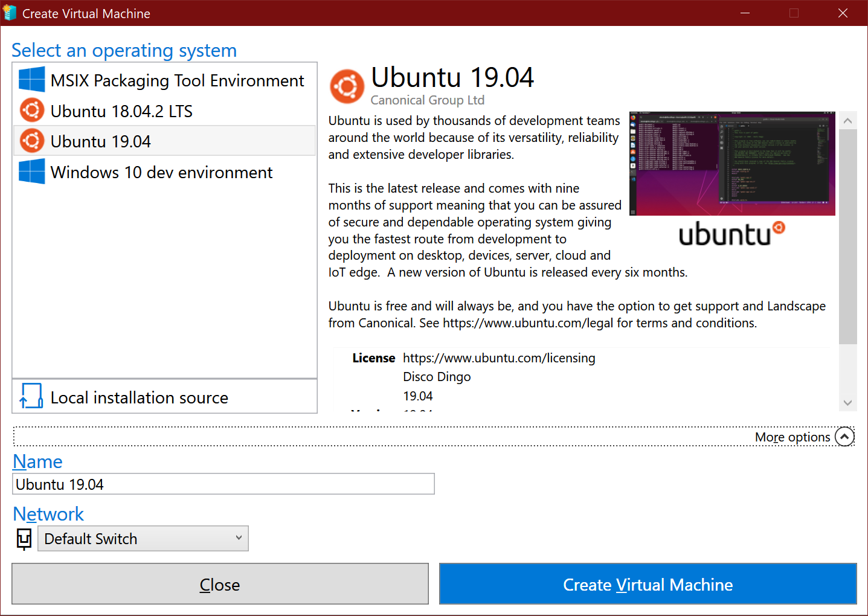Select MSIX Packaging Tool Environment
868x616 pixels.
[x=164, y=80]
